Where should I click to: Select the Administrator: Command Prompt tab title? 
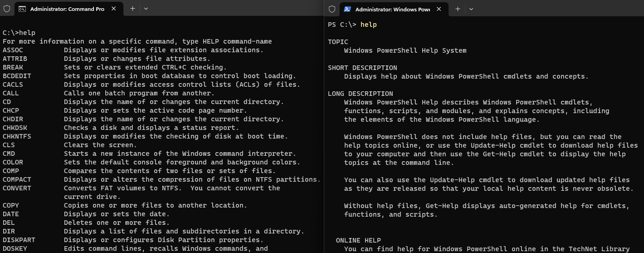tap(67, 9)
